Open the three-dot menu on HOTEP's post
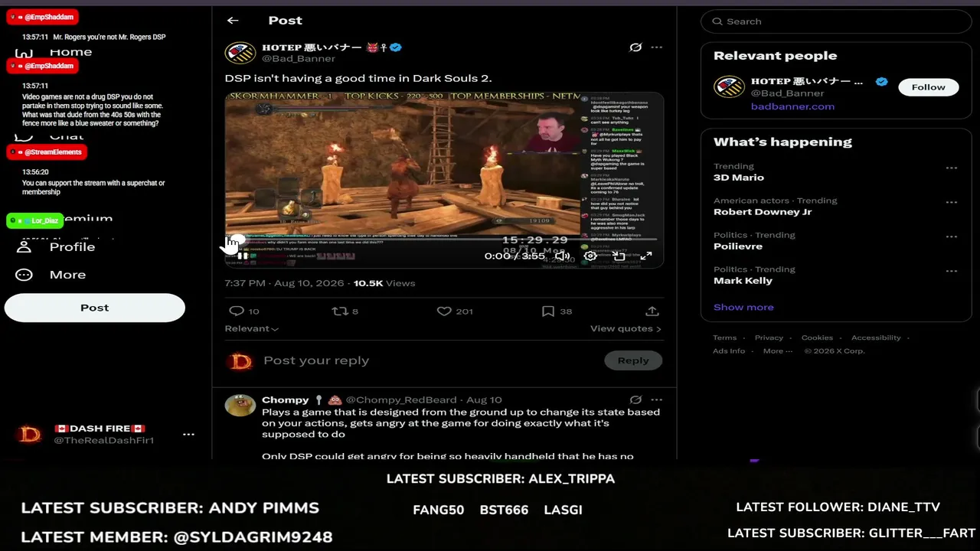The width and height of the screenshot is (980, 551). pos(657,47)
